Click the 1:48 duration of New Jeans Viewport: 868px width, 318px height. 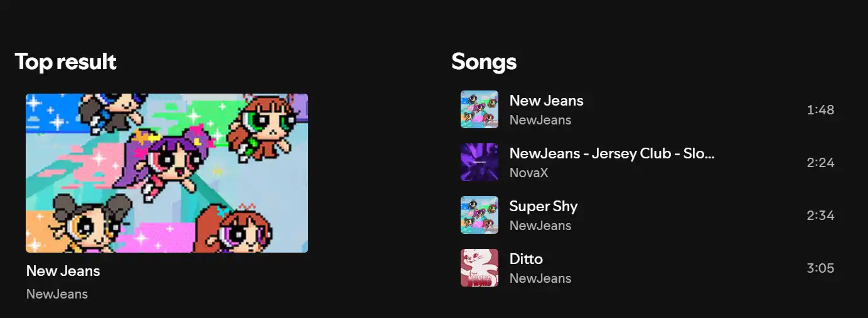820,110
